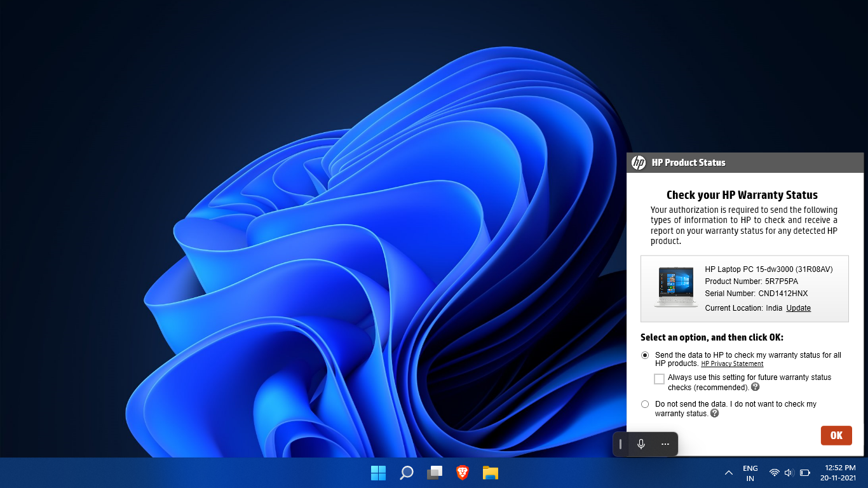
Task: Open the Windows Start menu
Action: click(378, 473)
